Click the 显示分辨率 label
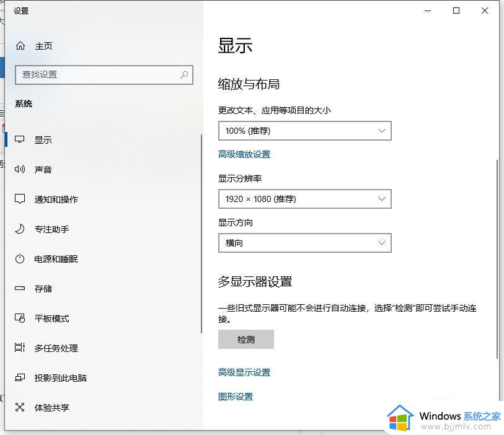504x435 pixels. pyautogui.click(x=240, y=178)
